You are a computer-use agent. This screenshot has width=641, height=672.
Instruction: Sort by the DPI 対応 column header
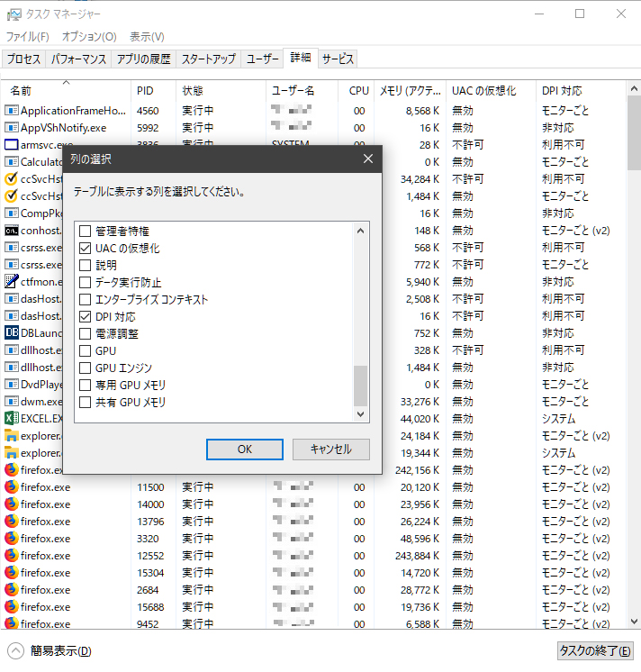point(581,90)
